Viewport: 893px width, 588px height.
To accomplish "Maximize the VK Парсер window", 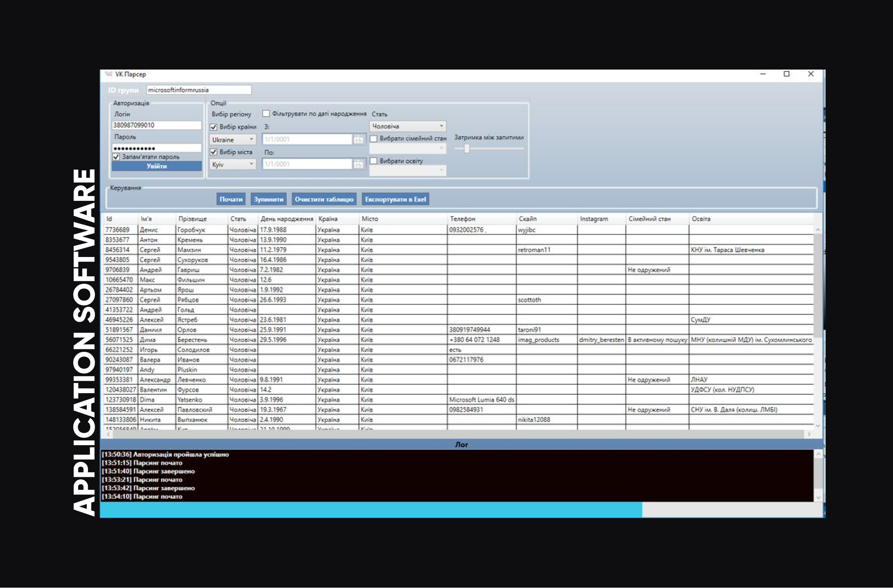I will (x=787, y=74).
